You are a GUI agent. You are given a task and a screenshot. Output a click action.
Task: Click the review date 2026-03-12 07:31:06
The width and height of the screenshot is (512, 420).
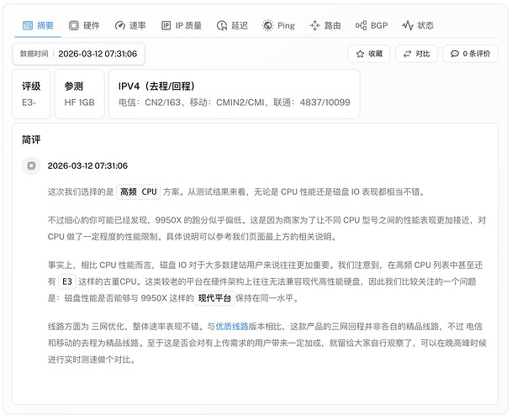[x=87, y=165]
